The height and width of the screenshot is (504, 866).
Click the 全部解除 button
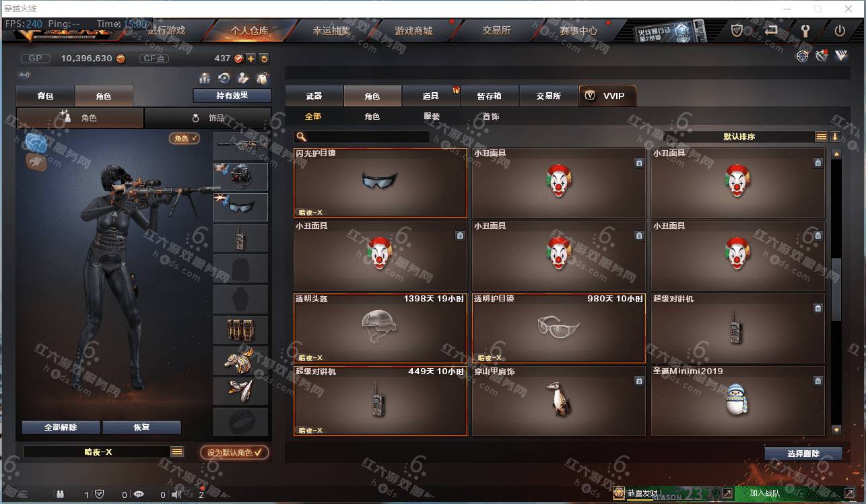click(61, 427)
